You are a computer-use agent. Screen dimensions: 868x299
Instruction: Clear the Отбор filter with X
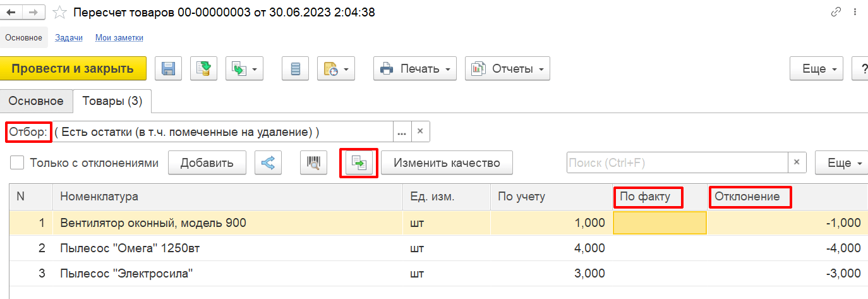420,132
